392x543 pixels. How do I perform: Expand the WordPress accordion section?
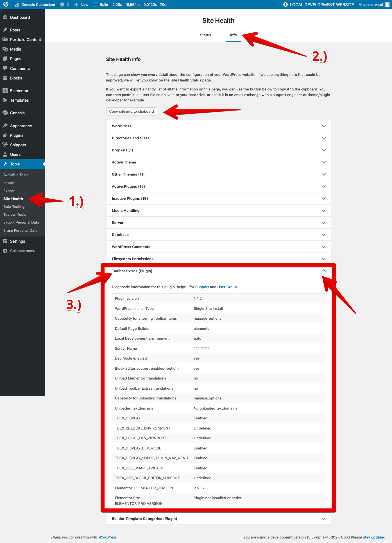point(218,126)
